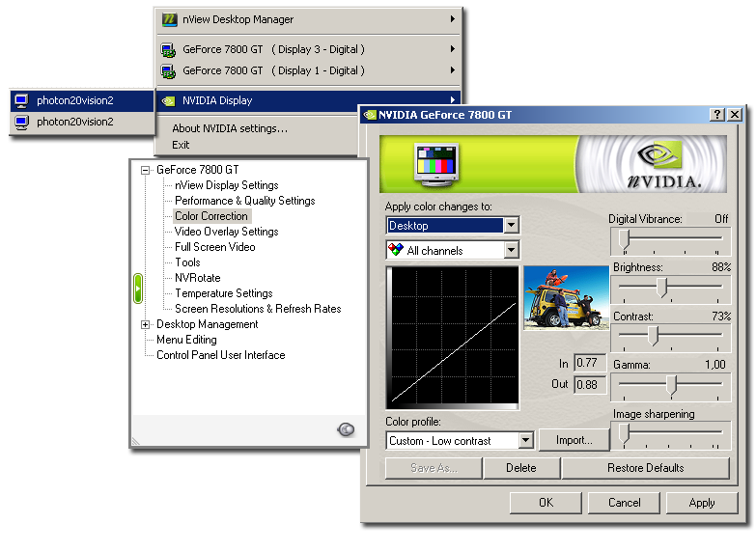Click the In value field showing 0.77
Image resolution: width=756 pixels, height=551 pixels.
tap(590, 363)
